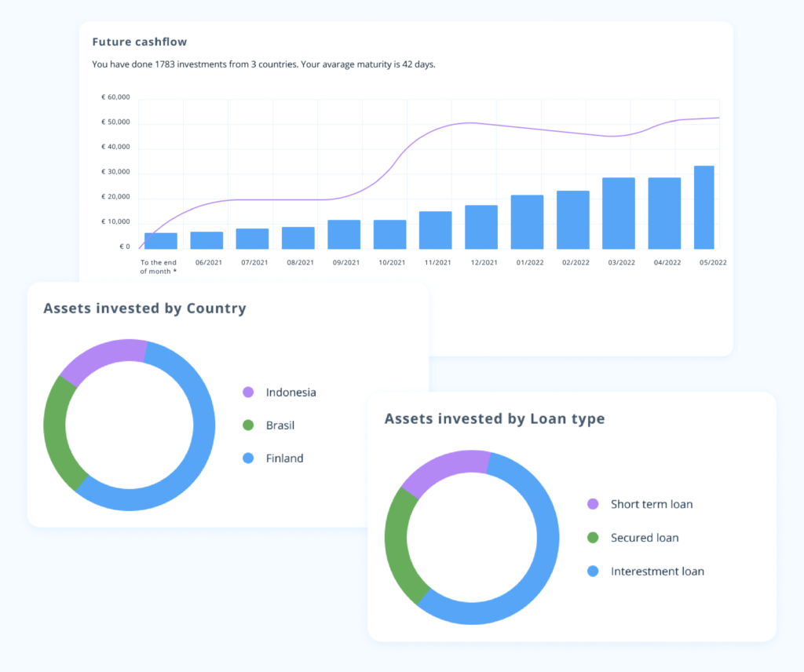This screenshot has width=804, height=672.
Task: Click the 12/2021 cashflow bar
Action: 481,227
